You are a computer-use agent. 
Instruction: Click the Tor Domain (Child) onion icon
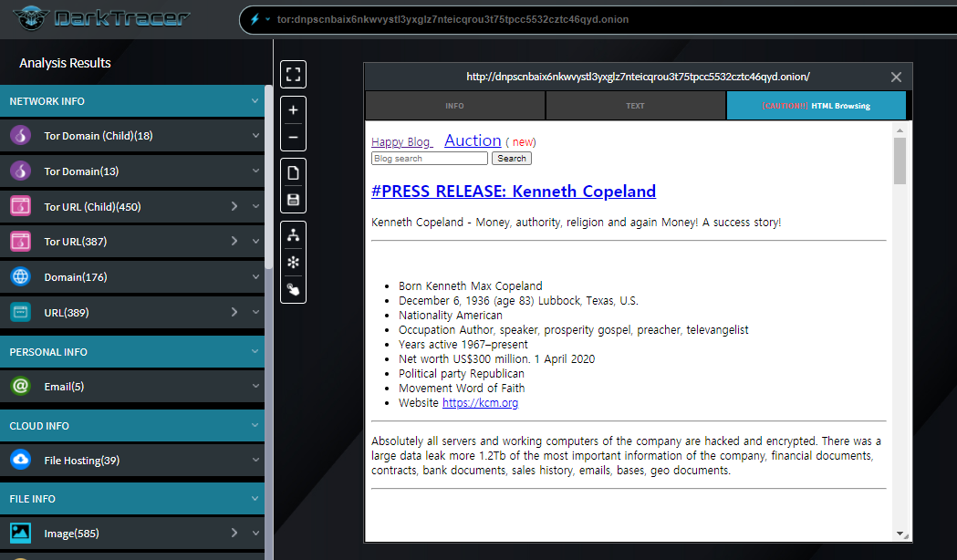(x=21, y=135)
